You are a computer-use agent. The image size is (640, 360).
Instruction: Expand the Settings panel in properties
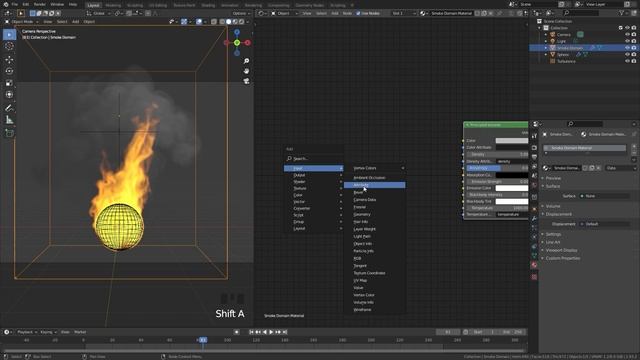coord(553,234)
